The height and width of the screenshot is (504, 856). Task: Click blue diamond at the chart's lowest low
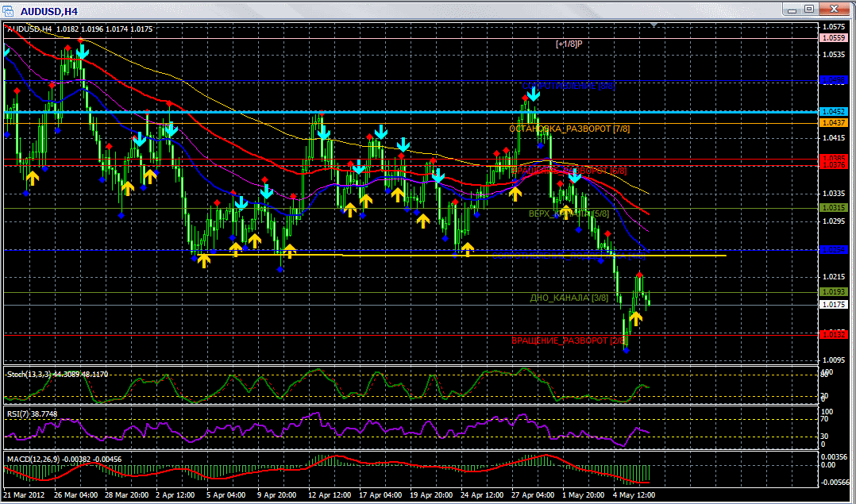tap(626, 348)
